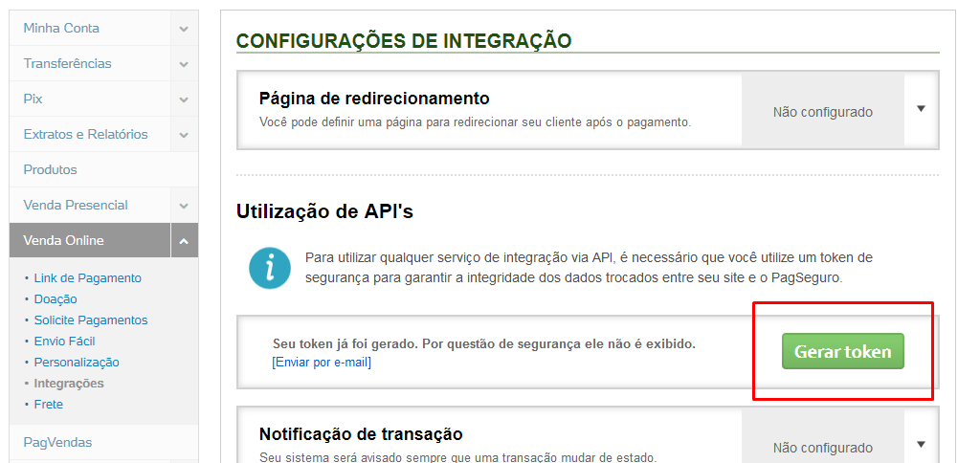Screen dimensions: 980x463
Task: Open Notificação de transação dropdown arrow
Action: (921, 444)
